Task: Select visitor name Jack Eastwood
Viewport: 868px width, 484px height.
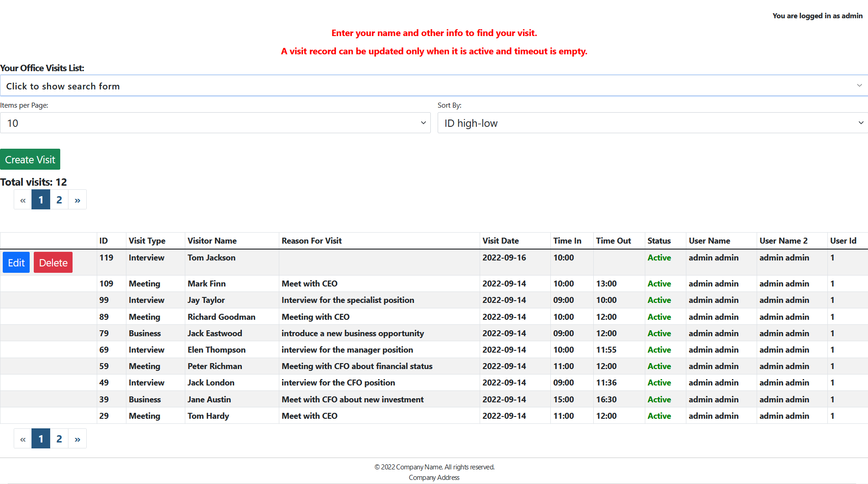Action: point(215,333)
